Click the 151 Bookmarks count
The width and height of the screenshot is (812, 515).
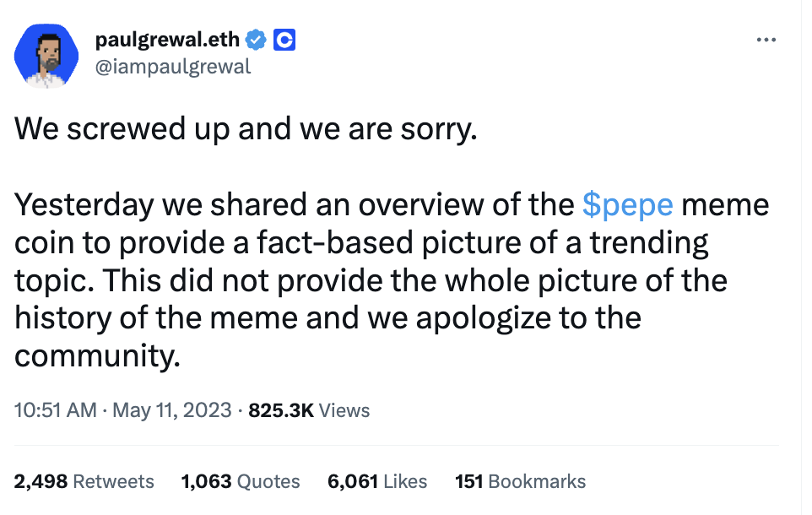pos(520,481)
